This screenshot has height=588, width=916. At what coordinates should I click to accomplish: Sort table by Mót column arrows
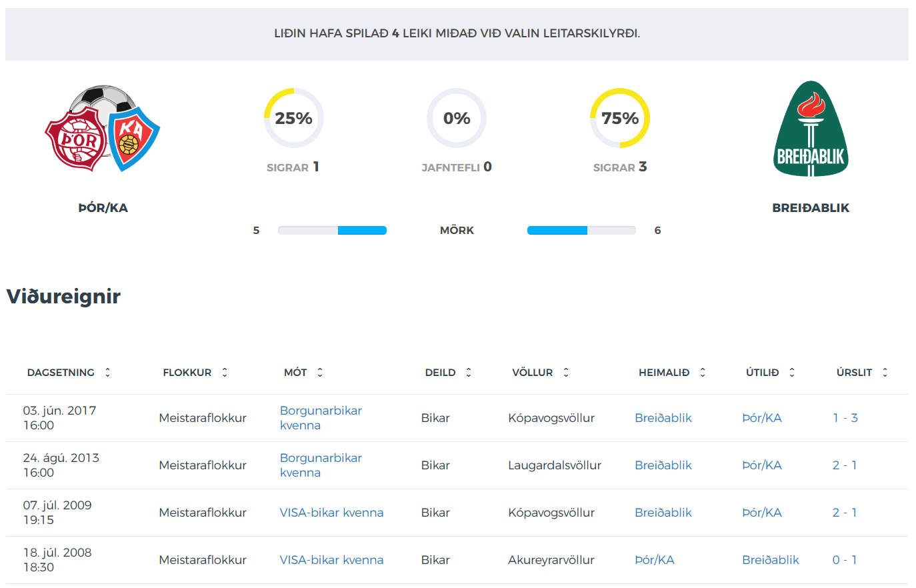[x=320, y=373]
